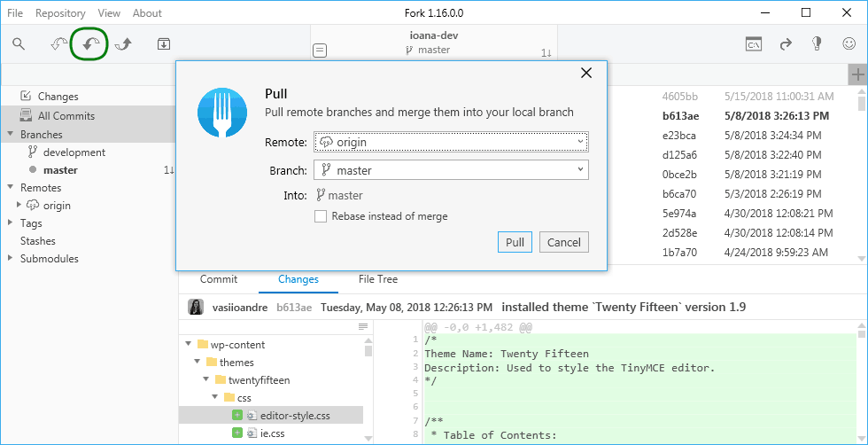Screen dimensions: 868x445
Task: Expand the Tags section
Action: coord(10,222)
